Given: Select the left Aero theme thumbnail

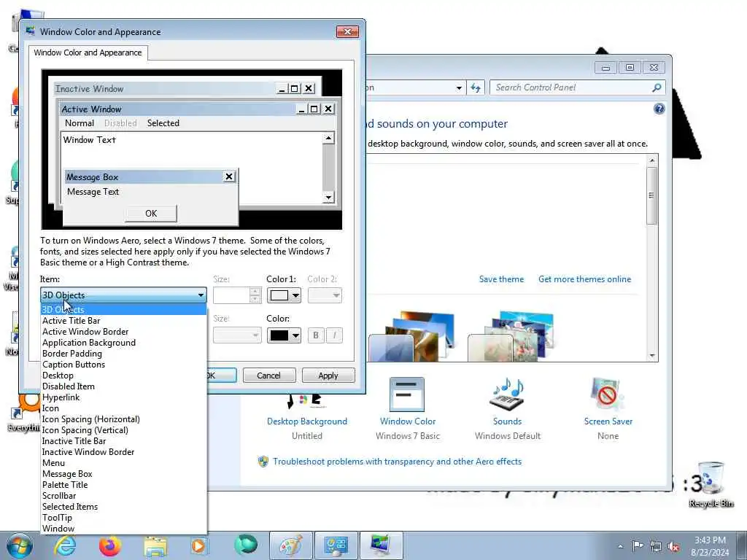Looking at the screenshot, I should (410, 336).
